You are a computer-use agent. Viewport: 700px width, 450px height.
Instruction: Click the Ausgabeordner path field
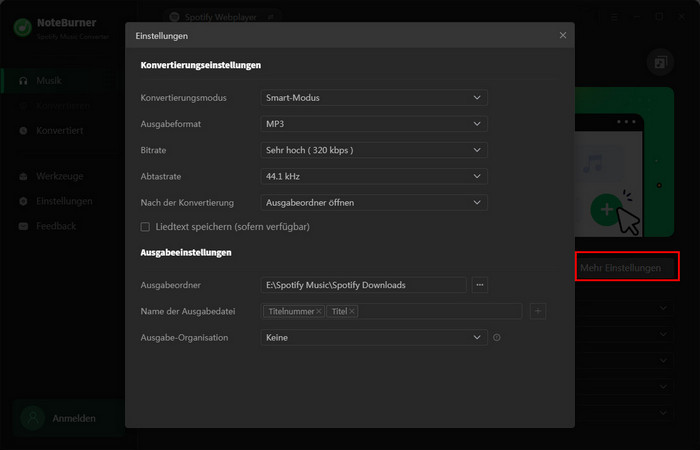363,285
